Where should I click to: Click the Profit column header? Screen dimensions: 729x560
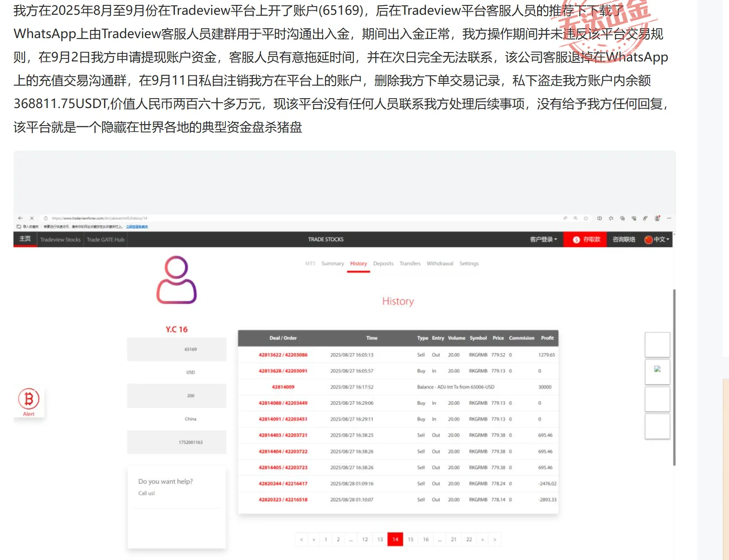547,338
